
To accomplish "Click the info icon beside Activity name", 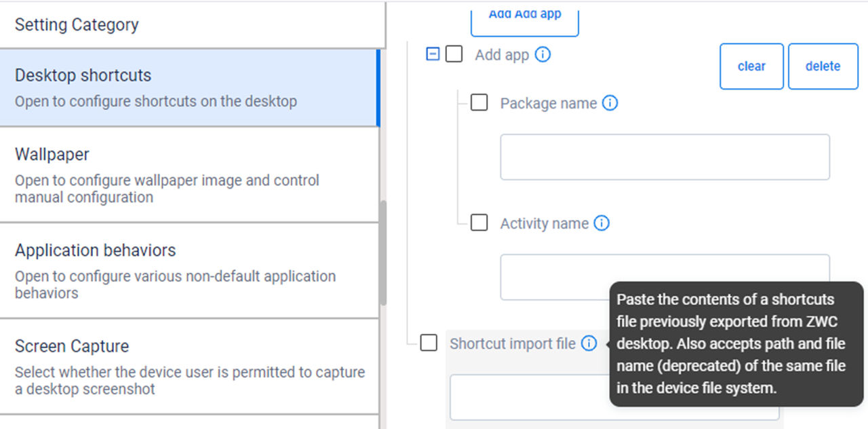I will (x=601, y=223).
